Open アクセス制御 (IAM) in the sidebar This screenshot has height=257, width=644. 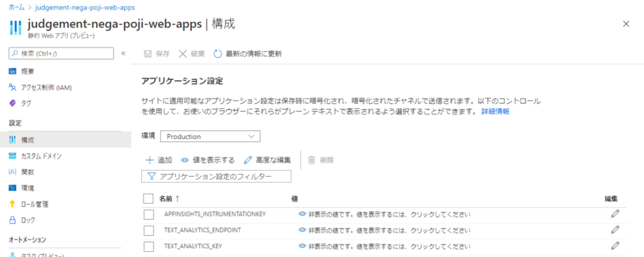(46, 87)
